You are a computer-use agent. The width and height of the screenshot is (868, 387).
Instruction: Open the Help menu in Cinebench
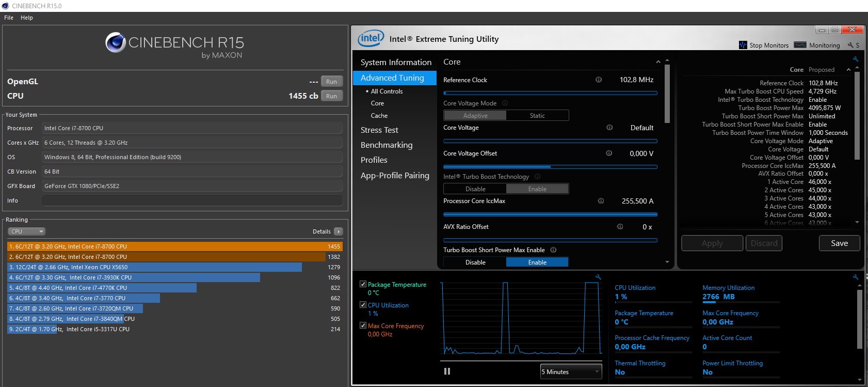(x=27, y=18)
